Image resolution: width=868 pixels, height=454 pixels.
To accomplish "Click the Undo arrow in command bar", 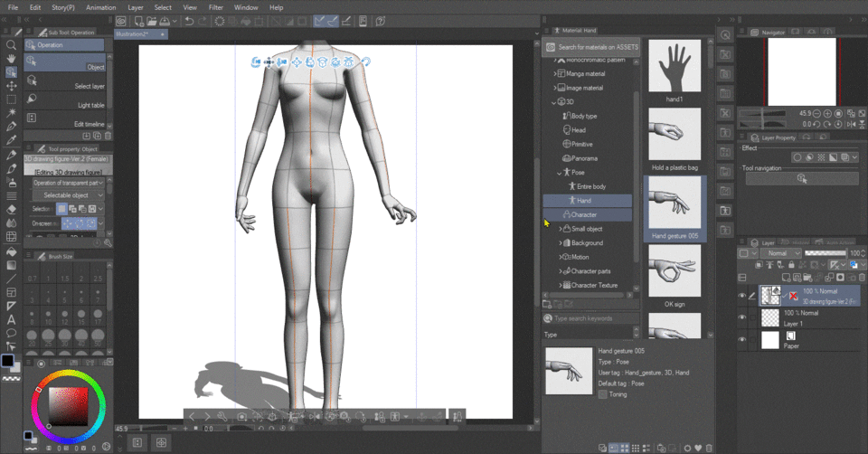I will pyautogui.click(x=189, y=21).
